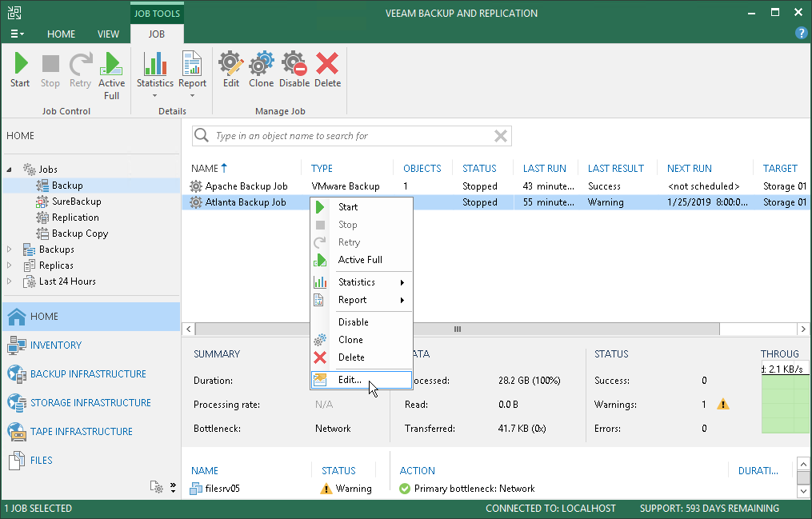Click in the object name search field
Image resolution: width=812 pixels, height=519 pixels.
352,136
